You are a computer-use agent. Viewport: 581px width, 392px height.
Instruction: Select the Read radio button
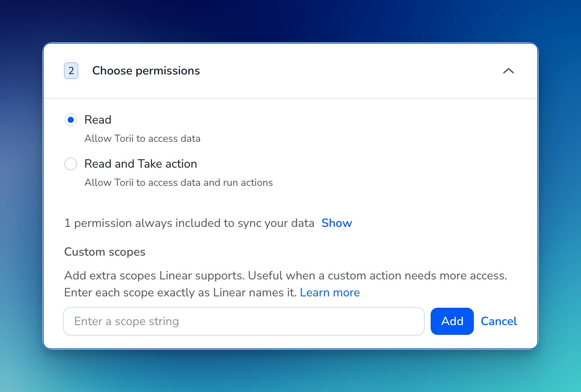pos(71,120)
